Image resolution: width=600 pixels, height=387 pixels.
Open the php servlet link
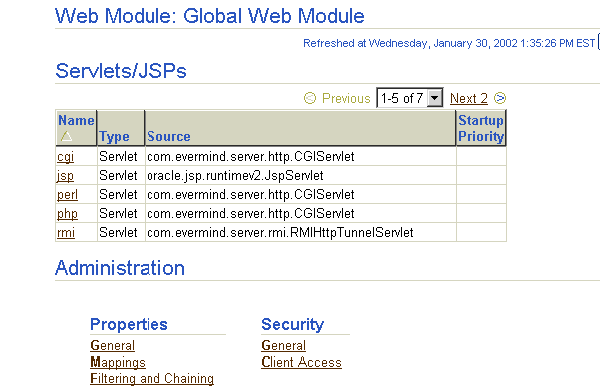67,214
